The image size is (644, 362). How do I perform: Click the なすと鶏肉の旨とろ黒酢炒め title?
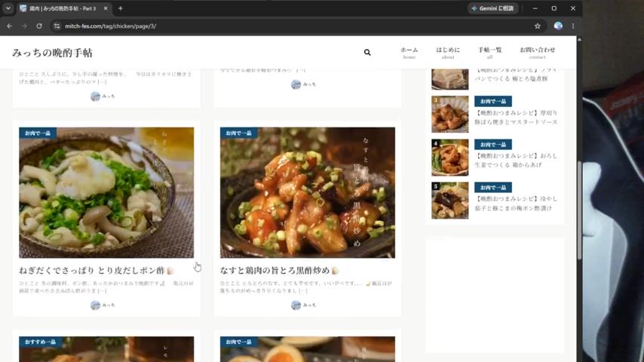pos(279,271)
